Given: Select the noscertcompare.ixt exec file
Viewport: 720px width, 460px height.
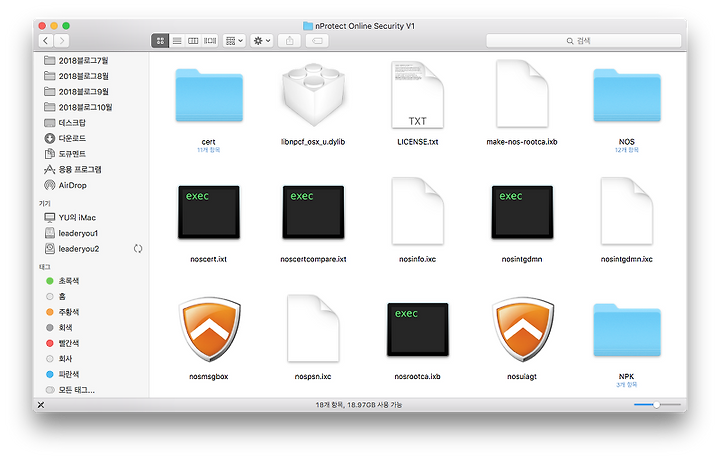Looking at the screenshot, I should [313, 212].
